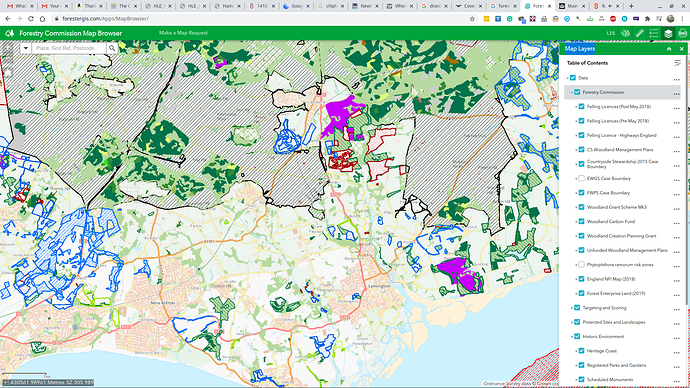Enable Phytophthora ramorum risk zones checkbox
Viewport: 690px width, 388px height.
pyautogui.click(x=581, y=265)
